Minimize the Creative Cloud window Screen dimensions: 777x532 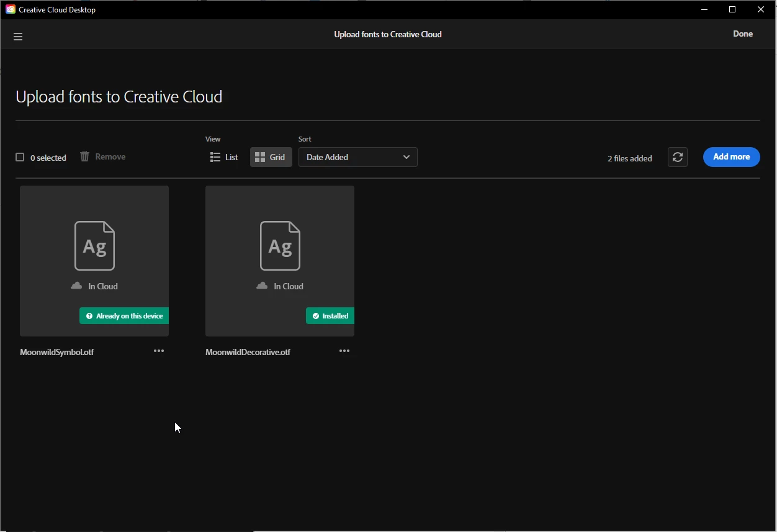coord(704,9)
